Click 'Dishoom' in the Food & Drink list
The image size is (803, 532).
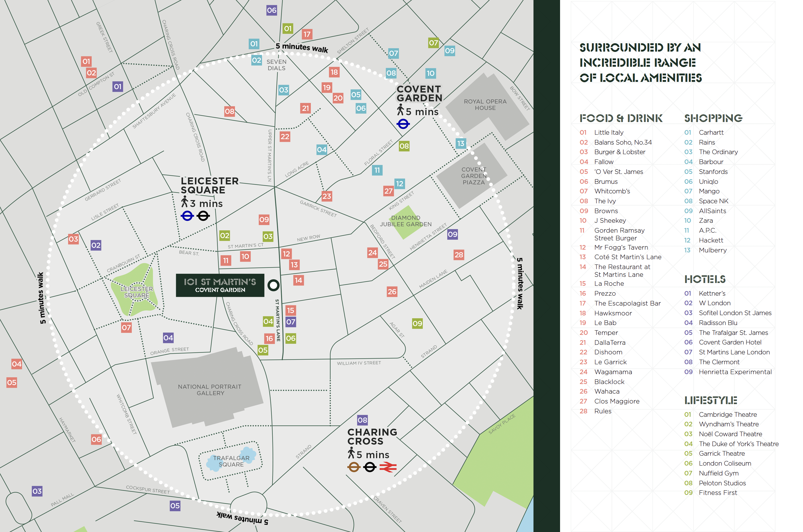click(608, 352)
